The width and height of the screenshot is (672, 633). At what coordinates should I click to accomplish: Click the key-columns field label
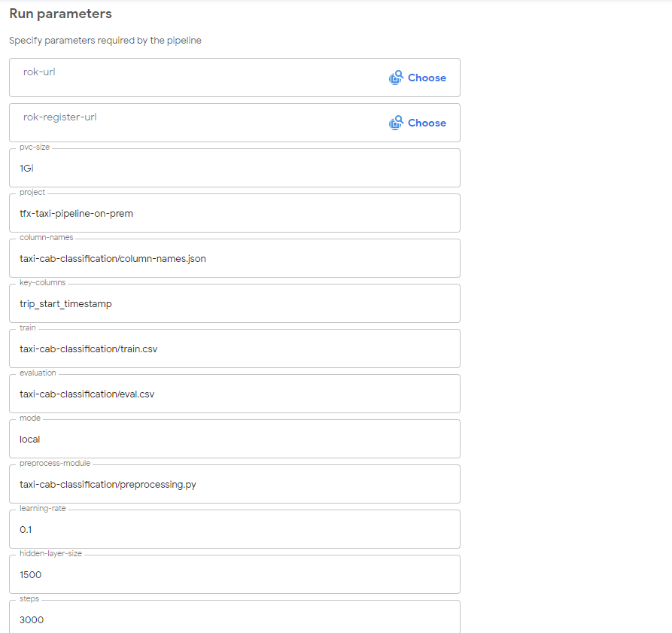(42, 282)
